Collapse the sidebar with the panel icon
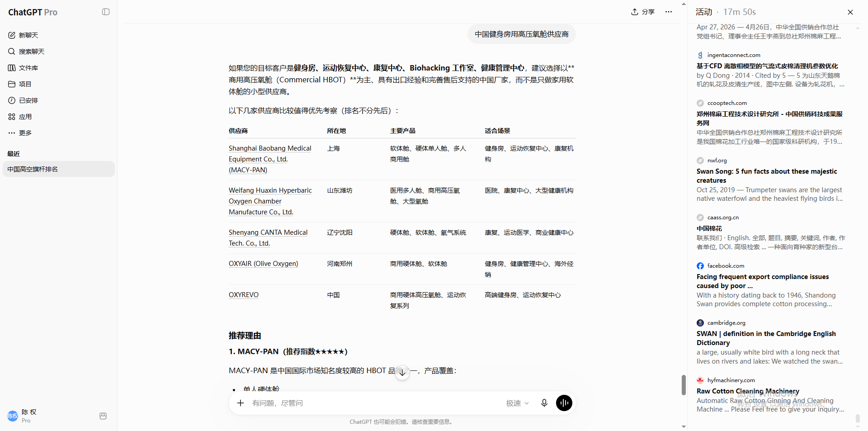 (x=106, y=12)
